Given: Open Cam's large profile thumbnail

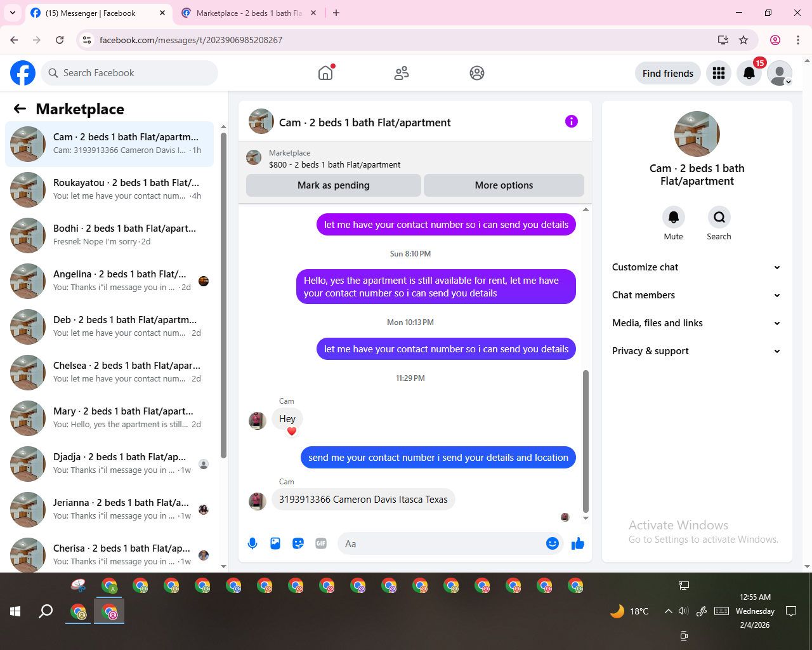Looking at the screenshot, I should (697, 134).
